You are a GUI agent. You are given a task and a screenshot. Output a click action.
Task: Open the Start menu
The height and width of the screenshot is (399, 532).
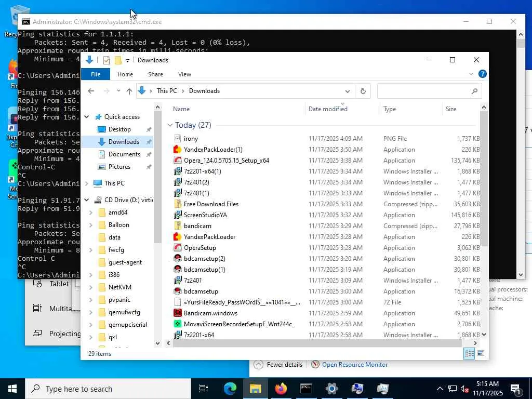12,389
